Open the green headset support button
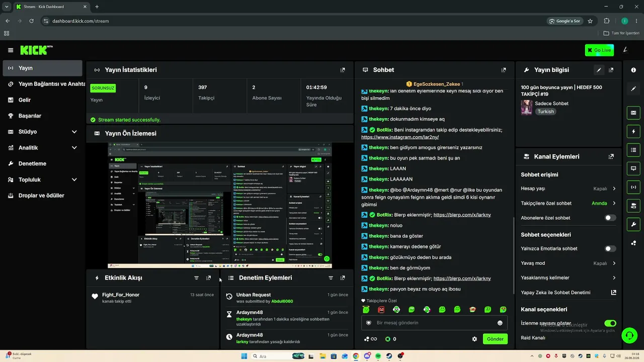 629,335
